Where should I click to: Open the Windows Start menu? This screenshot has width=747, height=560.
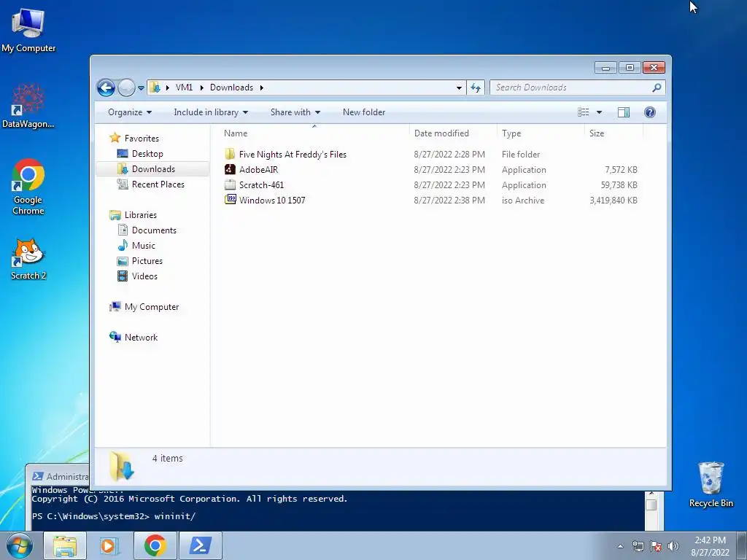20,545
